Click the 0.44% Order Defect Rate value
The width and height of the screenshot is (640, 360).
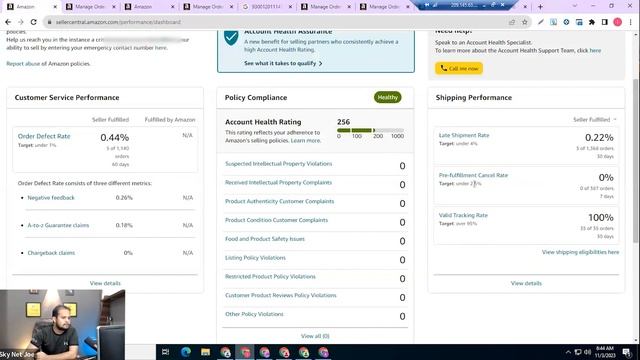115,138
